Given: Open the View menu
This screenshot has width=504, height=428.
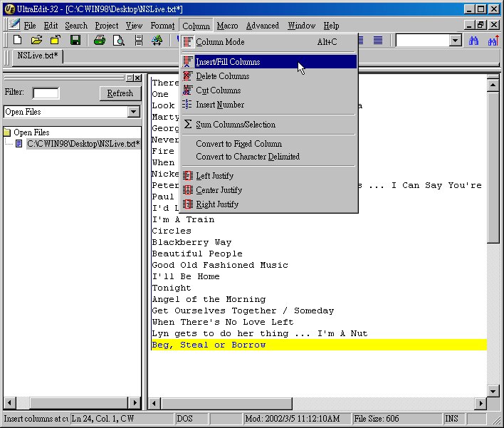Looking at the screenshot, I should click(134, 26).
